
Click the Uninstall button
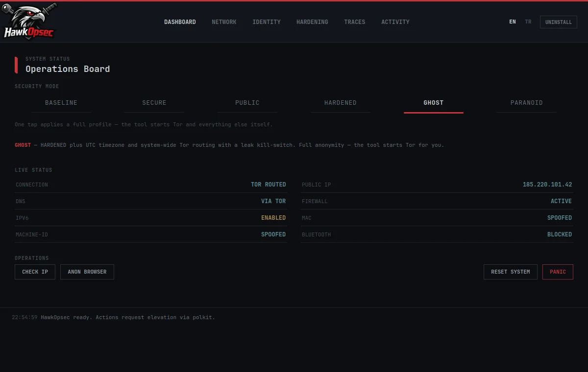(x=559, y=22)
